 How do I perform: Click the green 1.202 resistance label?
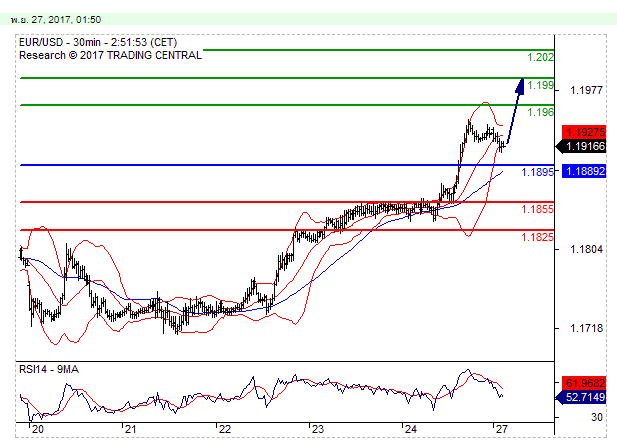[x=540, y=57]
